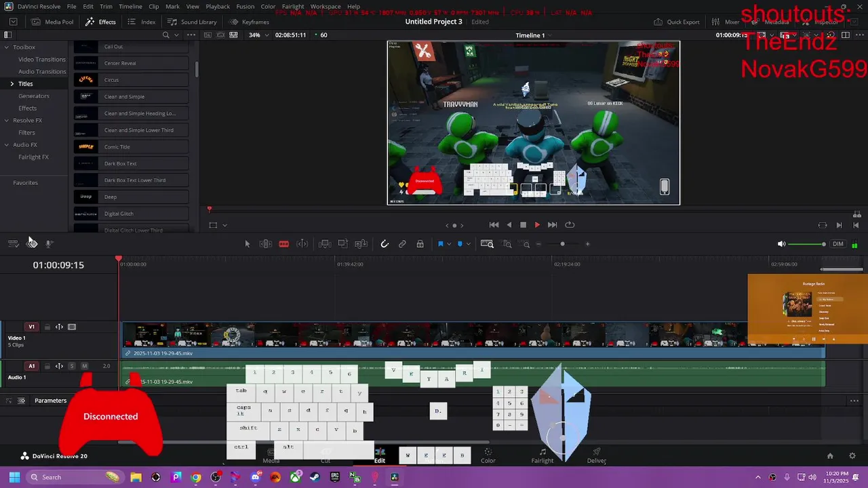This screenshot has width=868, height=488.
Task: Lock the V1 video track
Action: coord(47,327)
